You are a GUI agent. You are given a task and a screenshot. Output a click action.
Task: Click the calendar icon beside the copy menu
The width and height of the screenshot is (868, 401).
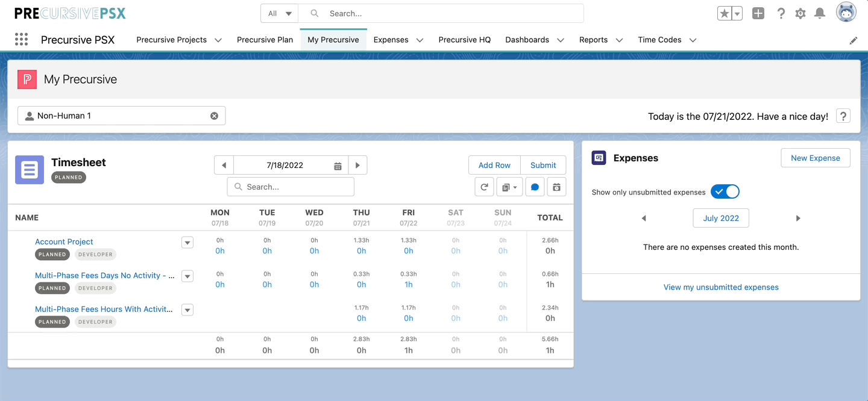tap(556, 187)
